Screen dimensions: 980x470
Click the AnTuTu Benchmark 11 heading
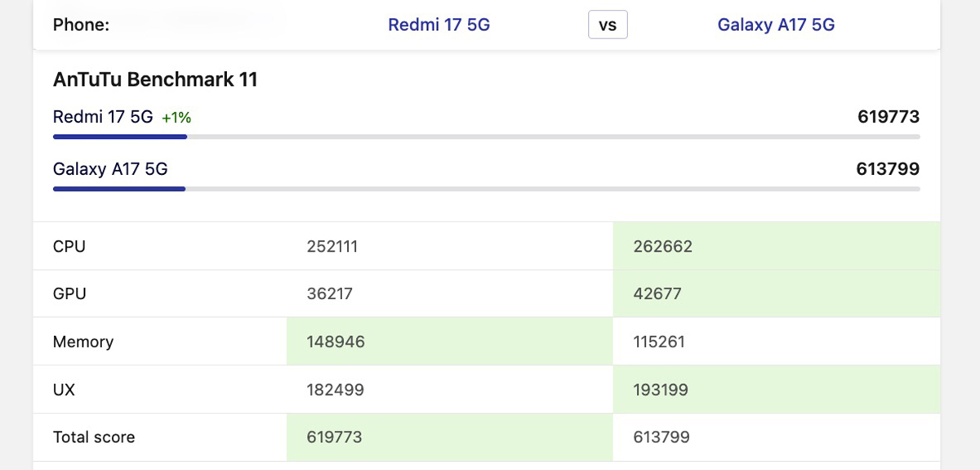(155, 79)
